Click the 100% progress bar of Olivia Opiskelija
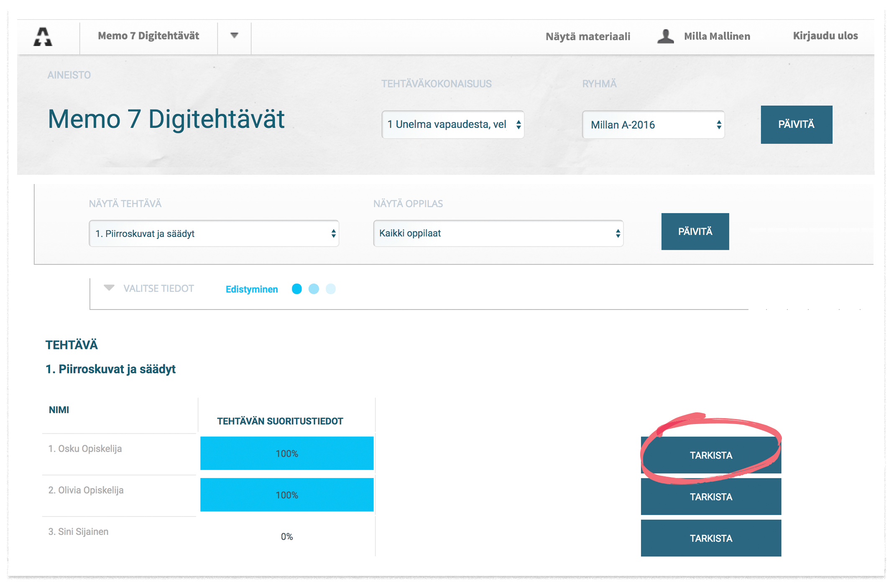The height and width of the screenshot is (588, 894). coord(287,495)
